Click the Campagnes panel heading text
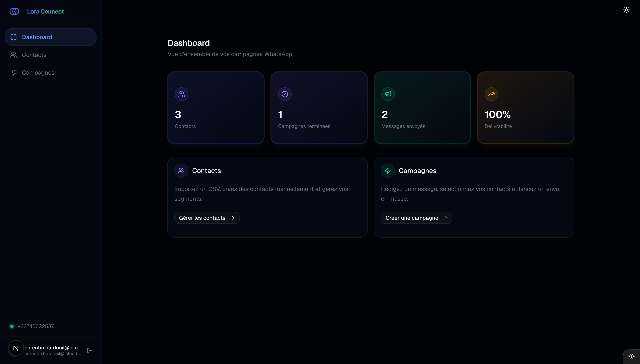 [417, 171]
